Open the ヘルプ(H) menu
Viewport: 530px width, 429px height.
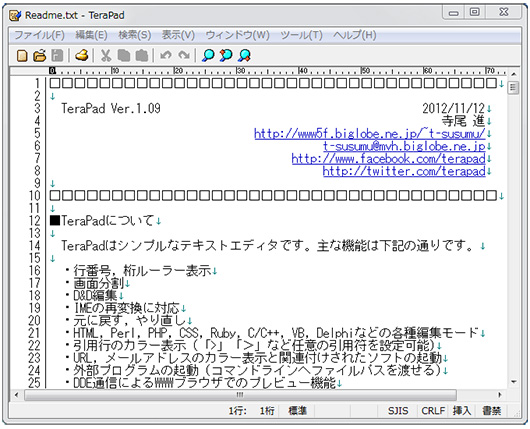point(355,35)
